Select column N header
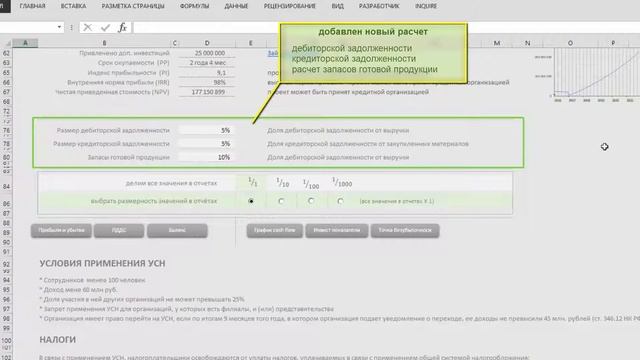The height and width of the screenshot is (360, 640). tap(527, 43)
